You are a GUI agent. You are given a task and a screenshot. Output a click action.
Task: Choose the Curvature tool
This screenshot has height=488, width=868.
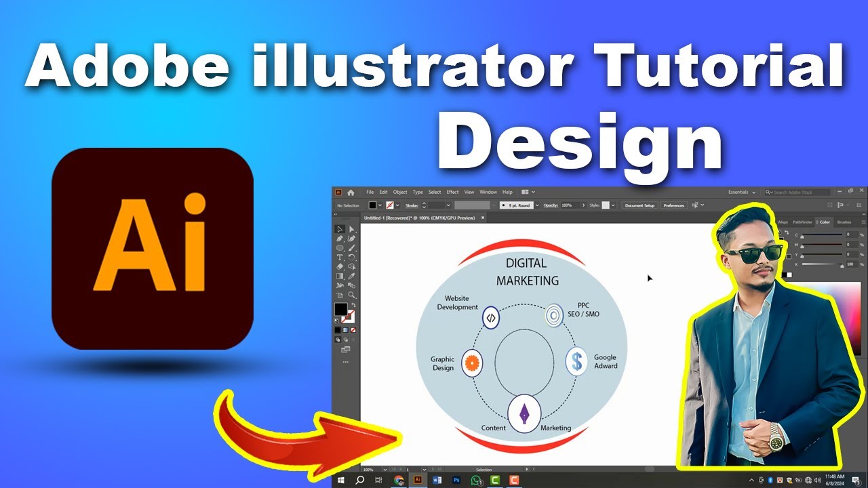pos(352,239)
